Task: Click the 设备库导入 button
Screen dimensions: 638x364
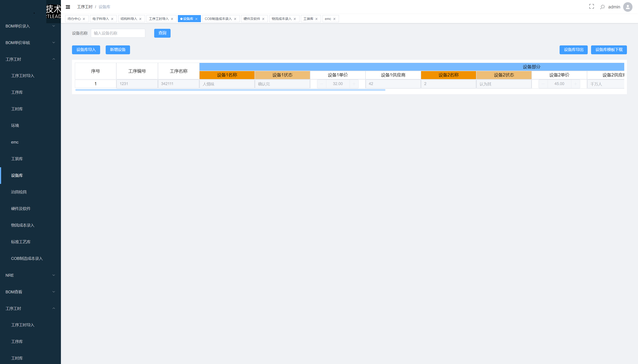Action: [x=86, y=50]
